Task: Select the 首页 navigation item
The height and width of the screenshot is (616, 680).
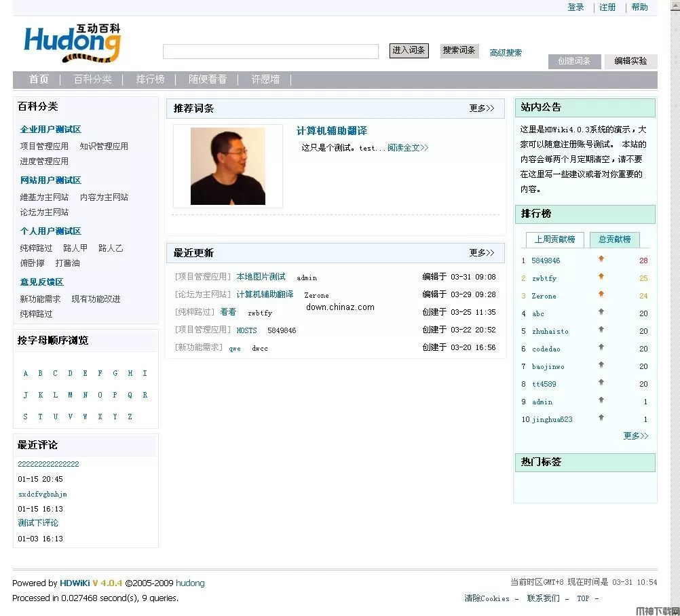Action: click(38, 79)
